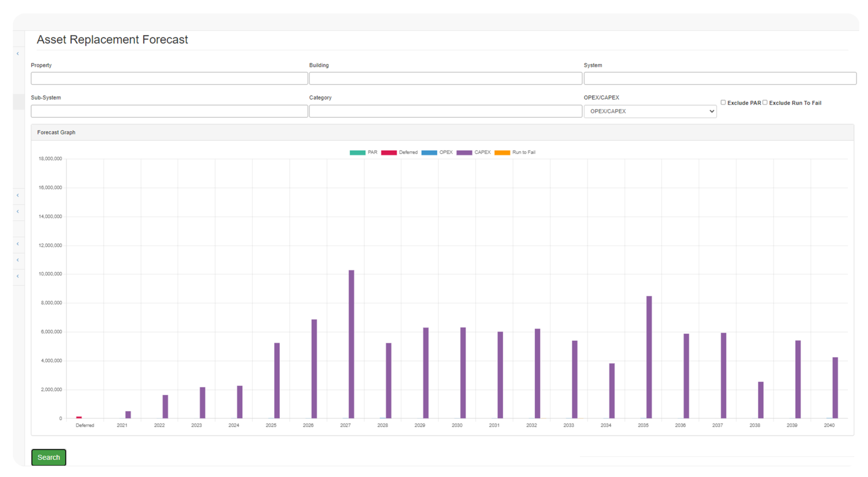Hide the CAPEX series in legend
The height and width of the screenshot is (477, 868).
click(x=464, y=153)
